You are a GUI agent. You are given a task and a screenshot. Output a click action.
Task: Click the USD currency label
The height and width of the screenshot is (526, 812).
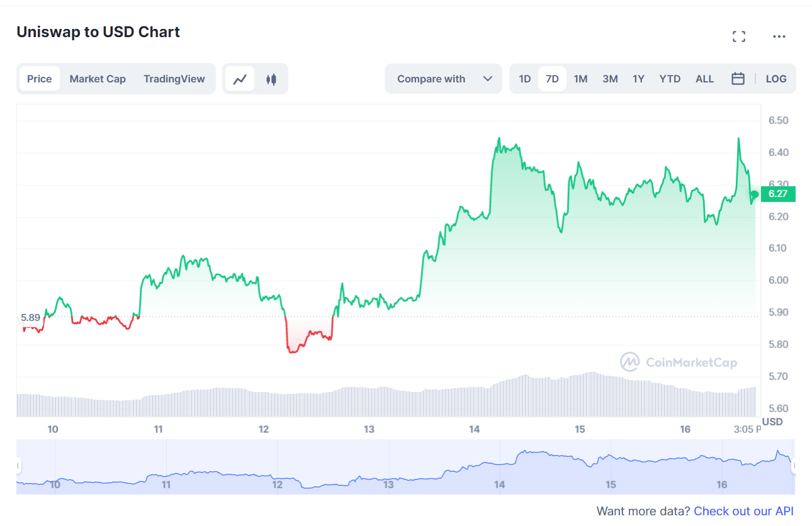(x=772, y=422)
